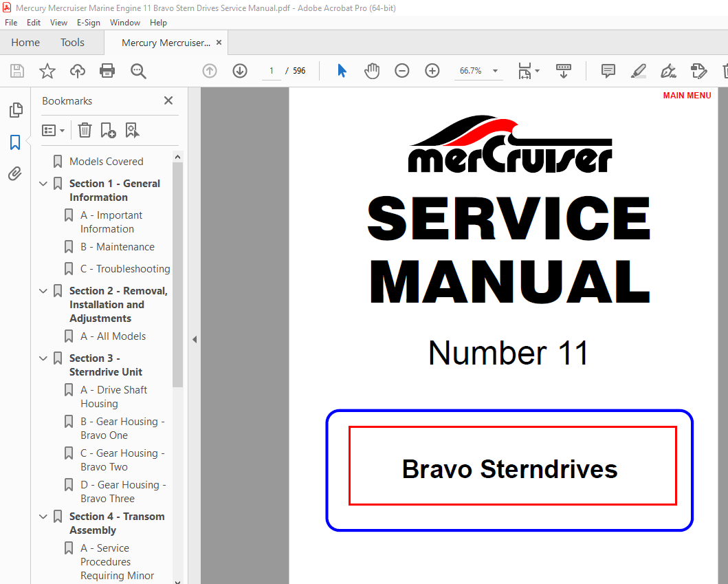Print the document with printer icon

[x=107, y=71]
